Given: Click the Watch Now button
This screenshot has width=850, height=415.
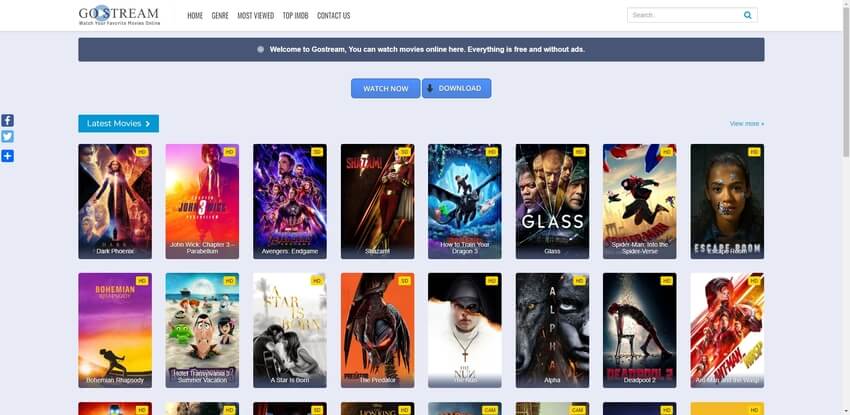Looking at the screenshot, I should (385, 88).
